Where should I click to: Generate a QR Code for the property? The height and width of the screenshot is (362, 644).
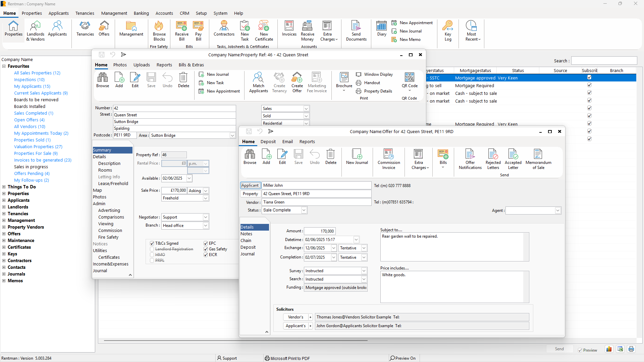pos(409,80)
